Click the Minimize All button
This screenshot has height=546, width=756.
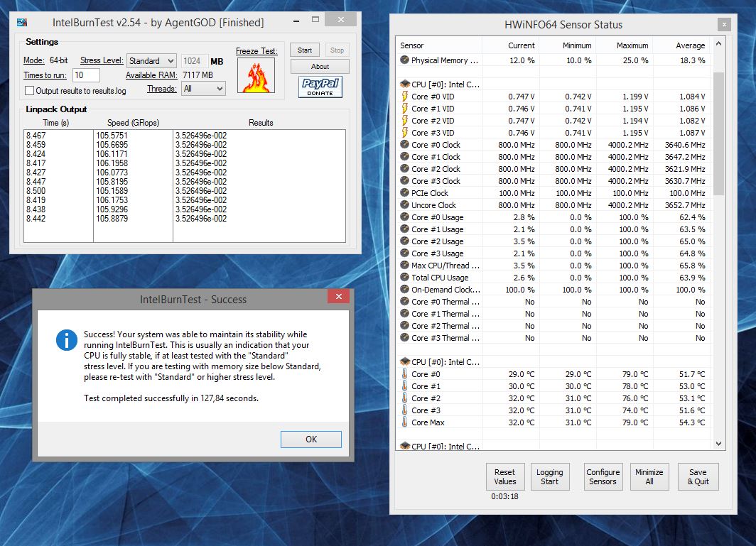coord(649,476)
